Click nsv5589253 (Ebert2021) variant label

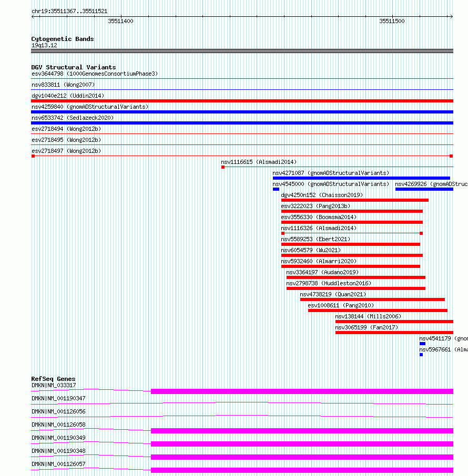(316, 239)
